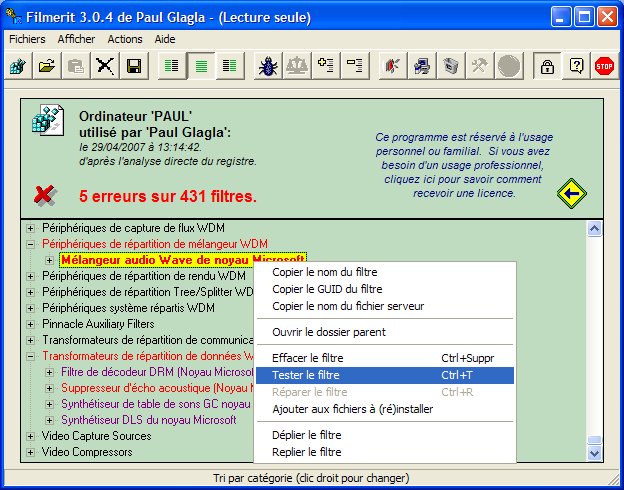Expand Périphériques de répartition de rendu WDM
The height and width of the screenshot is (490, 624).
tap(30, 276)
